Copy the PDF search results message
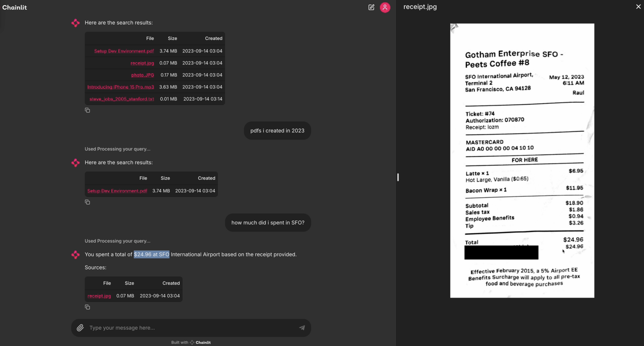The image size is (644, 346). [x=87, y=202]
